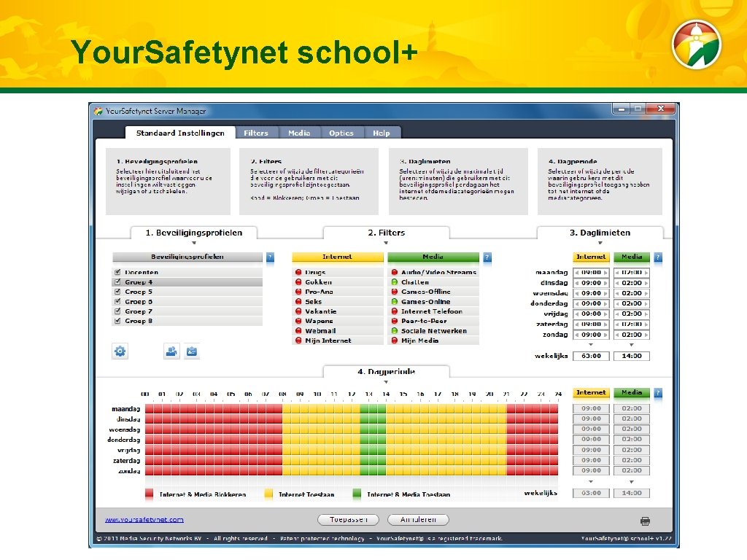Viewport: 747px width, 560px height.
Task: Click the profile card icon beside users
Action: pyautogui.click(x=192, y=351)
